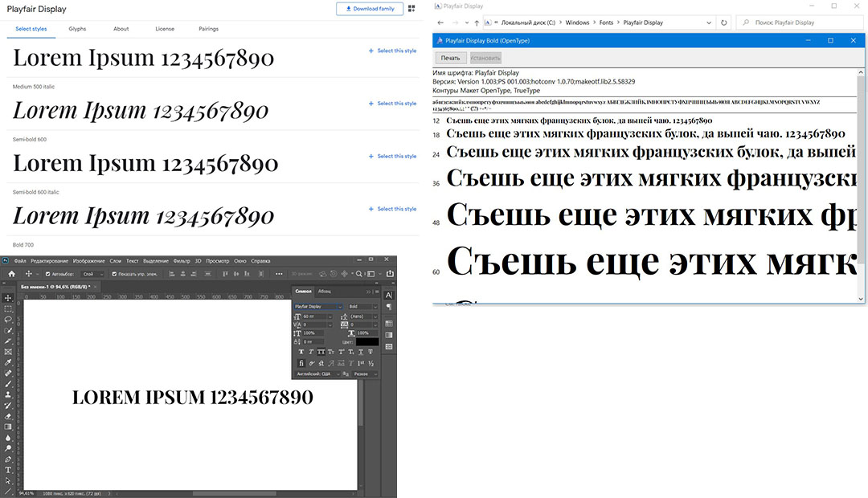The width and height of the screenshot is (868, 498).
Task: Toggle Faux Italic in Character panel
Action: [311, 352]
